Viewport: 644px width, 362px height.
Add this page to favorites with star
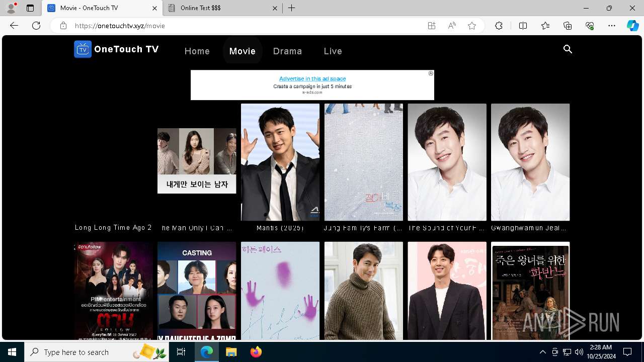click(472, 26)
